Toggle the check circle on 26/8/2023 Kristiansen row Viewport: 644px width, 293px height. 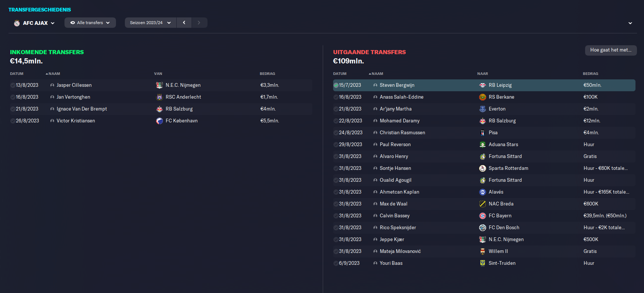tap(13, 121)
